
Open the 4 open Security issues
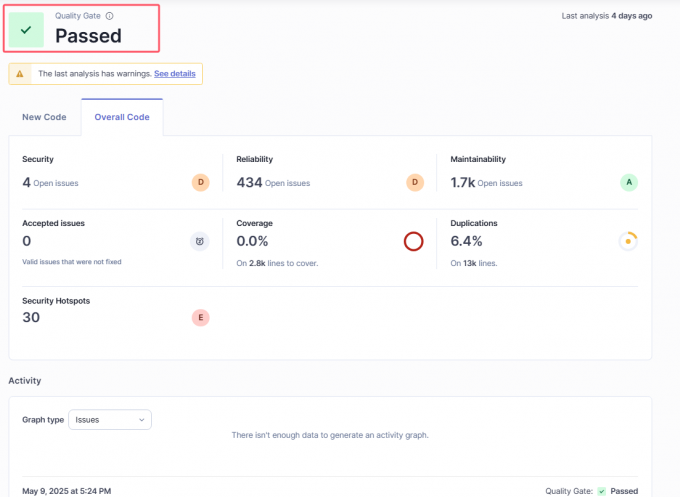[x=27, y=182]
